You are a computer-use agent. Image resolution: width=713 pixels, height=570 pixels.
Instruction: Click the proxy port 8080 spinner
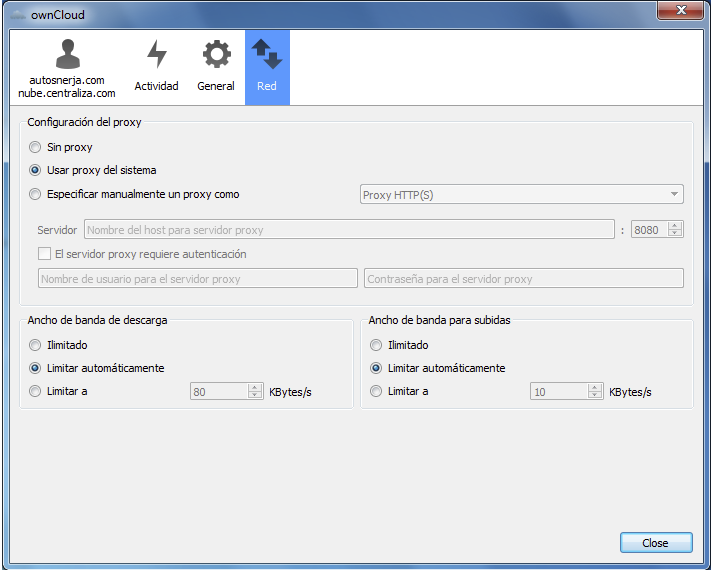tap(657, 230)
